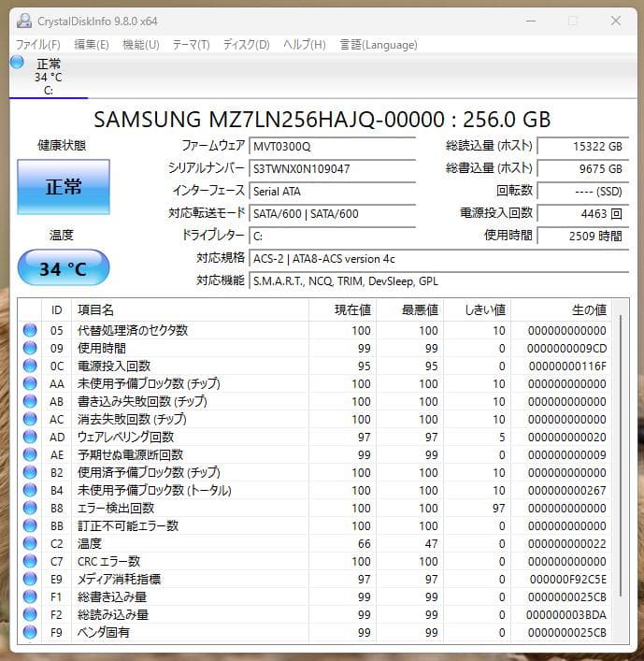The height and width of the screenshot is (661, 644).
Task: Click the 現在値 column header
Action: [343, 310]
